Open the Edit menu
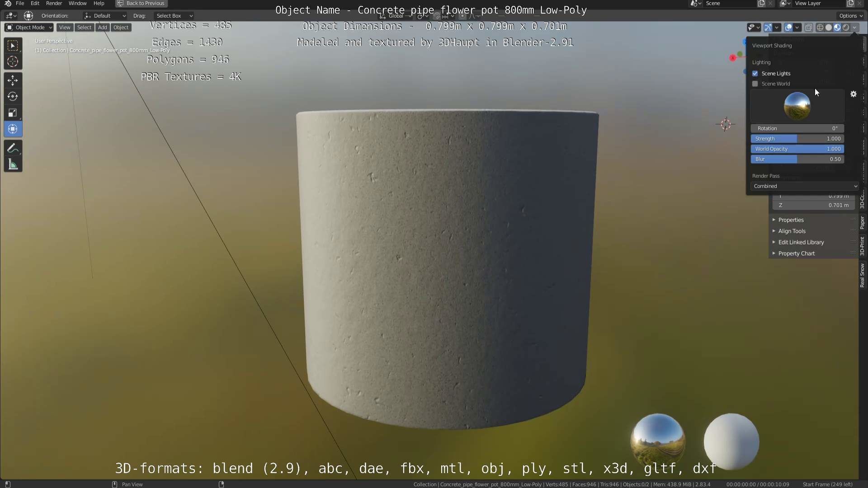This screenshot has width=868, height=488. coord(35,3)
